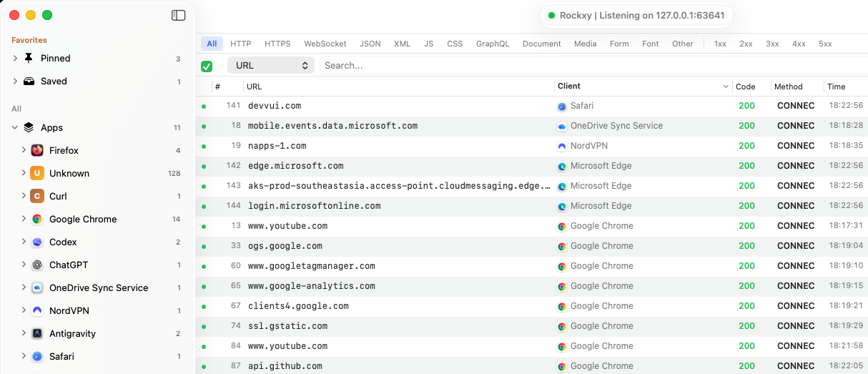Screen dimensions: 868x374
Task: Click the 18:17:31 time cell
Action: (x=846, y=226)
